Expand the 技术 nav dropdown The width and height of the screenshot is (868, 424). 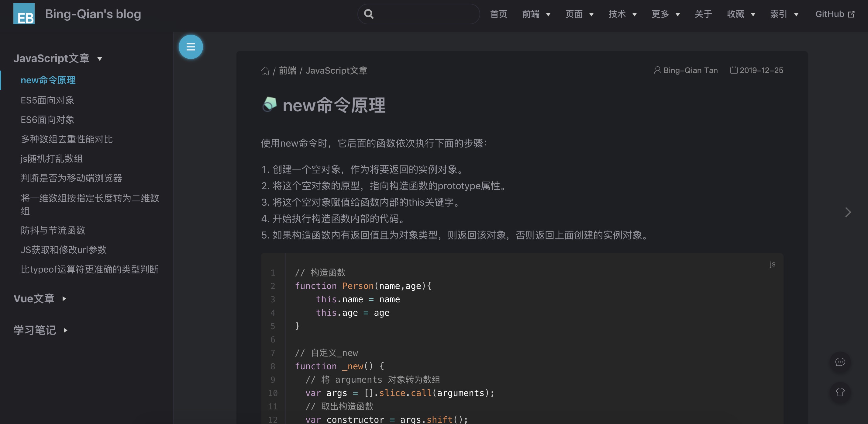tap(622, 14)
